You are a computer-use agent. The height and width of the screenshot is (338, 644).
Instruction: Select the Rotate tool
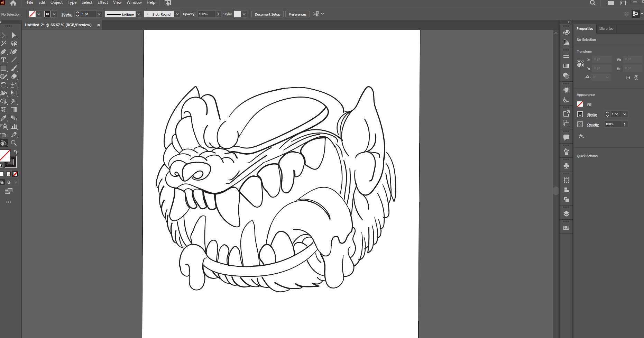point(3,85)
